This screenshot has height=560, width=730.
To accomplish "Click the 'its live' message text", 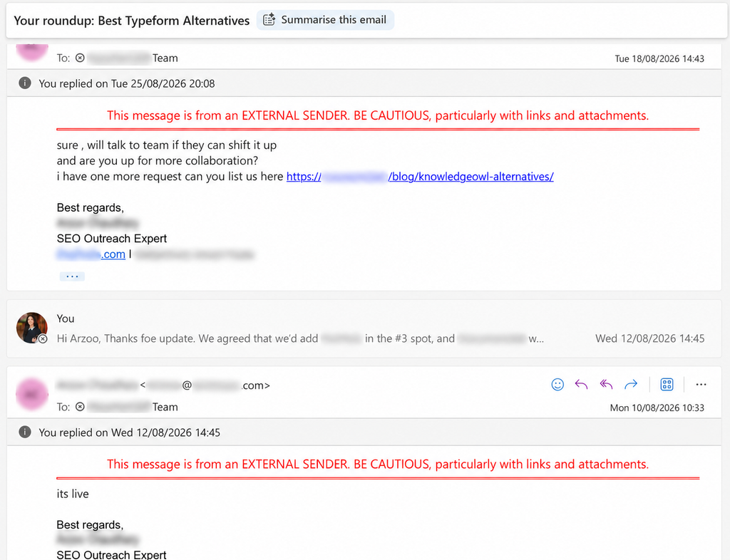I will (x=73, y=494).
